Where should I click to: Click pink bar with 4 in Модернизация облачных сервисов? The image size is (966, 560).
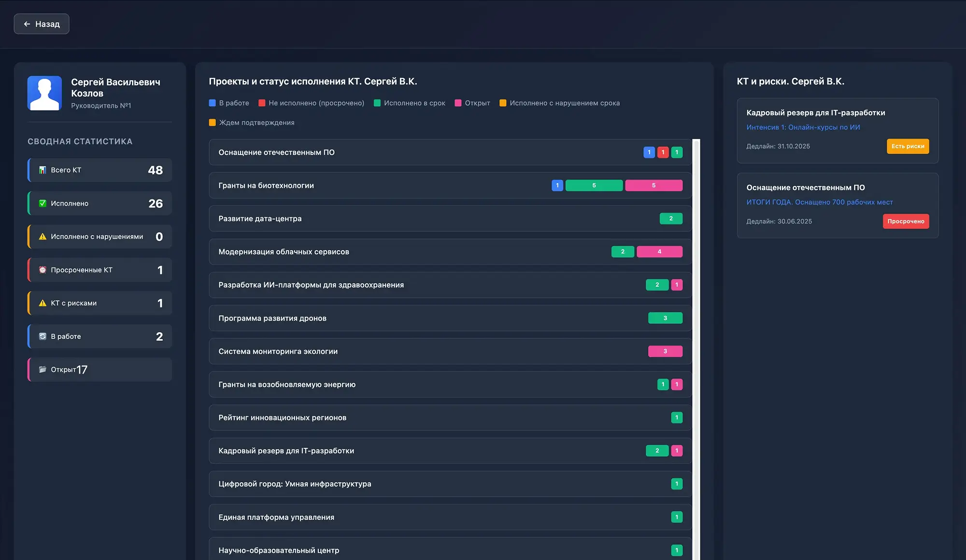[x=659, y=252]
